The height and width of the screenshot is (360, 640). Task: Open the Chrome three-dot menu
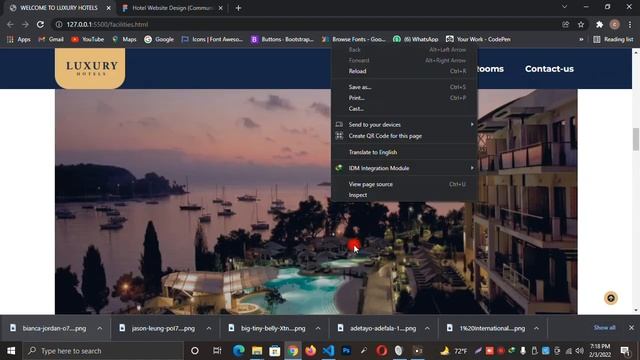[630, 24]
